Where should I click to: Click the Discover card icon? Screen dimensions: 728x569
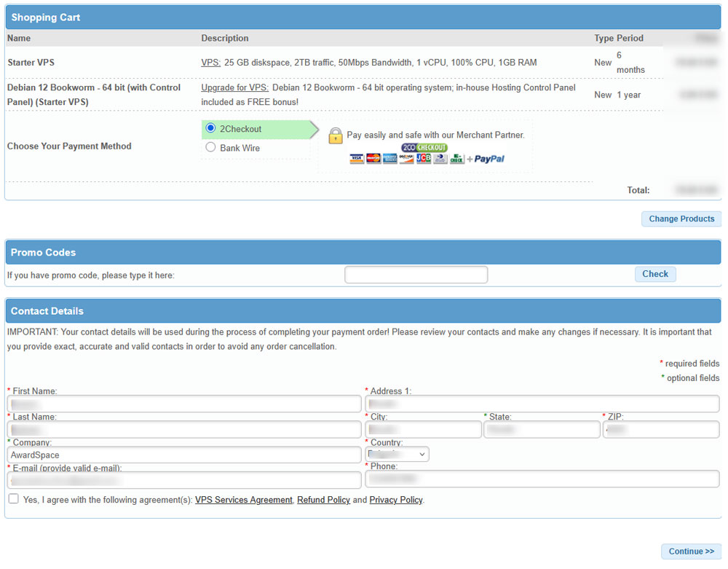pyautogui.click(x=406, y=159)
